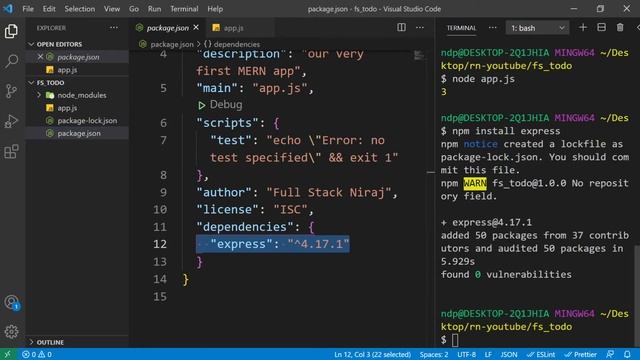This screenshot has width=640, height=360.
Task: Open Source Control view
Action: click(x=11, y=91)
